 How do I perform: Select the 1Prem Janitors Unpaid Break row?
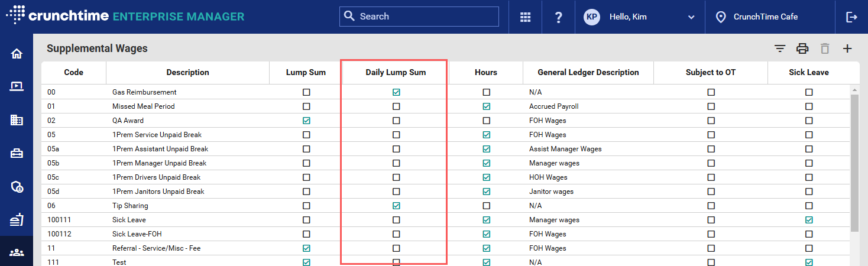446,192
